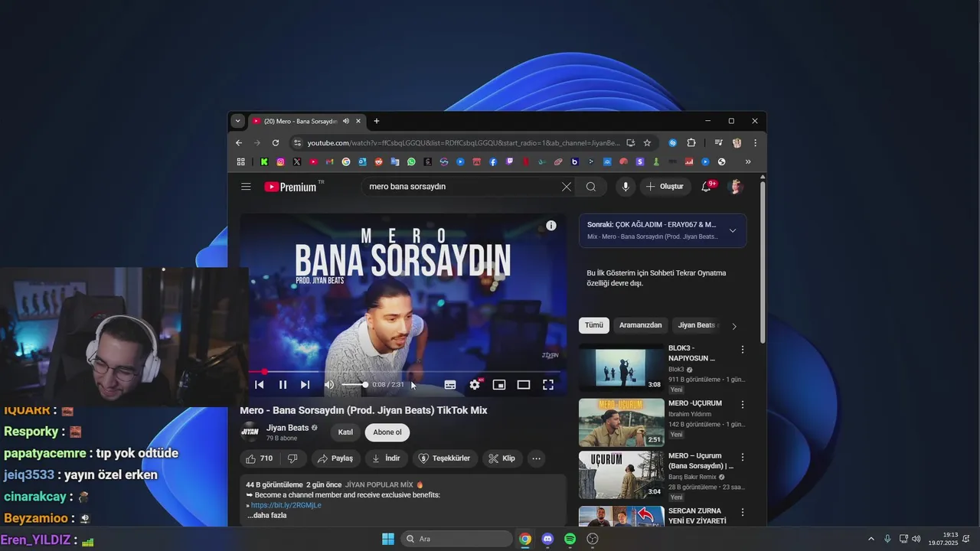Create a Klip from video
Image resolution: width=980 pixels, height=551 pixels.
(501, 458)
